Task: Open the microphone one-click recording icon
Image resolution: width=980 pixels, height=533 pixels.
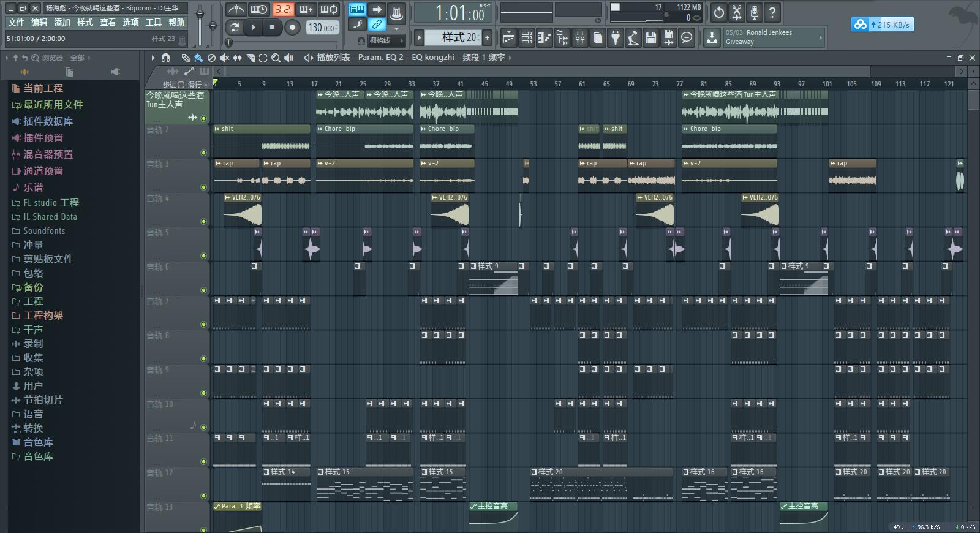Action: 755,12
